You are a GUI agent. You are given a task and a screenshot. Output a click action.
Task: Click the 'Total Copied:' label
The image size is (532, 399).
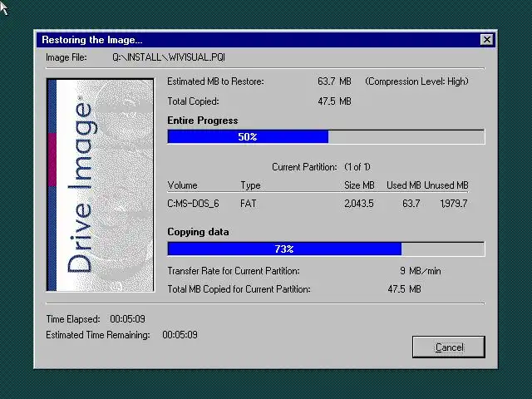(193, 101)
